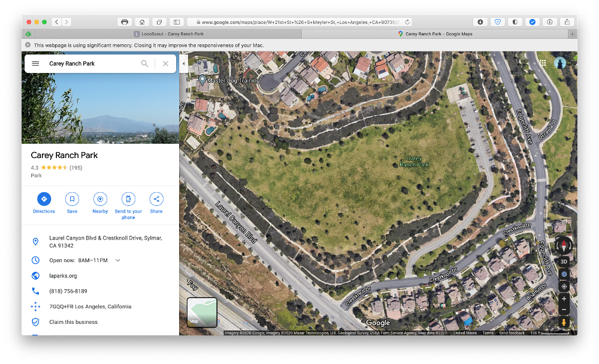
Task: Click the Street View pegman icon
Action: (x=564, y=322)
